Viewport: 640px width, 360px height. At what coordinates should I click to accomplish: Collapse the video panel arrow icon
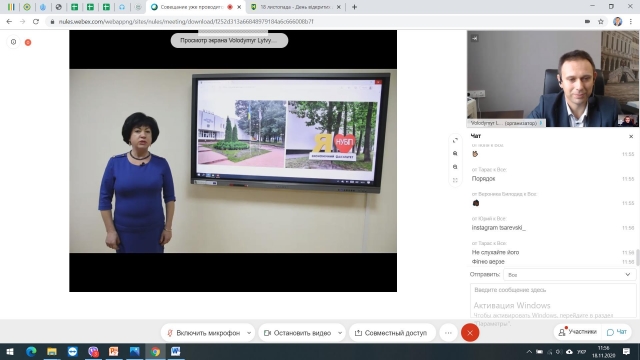click(474, 38)
